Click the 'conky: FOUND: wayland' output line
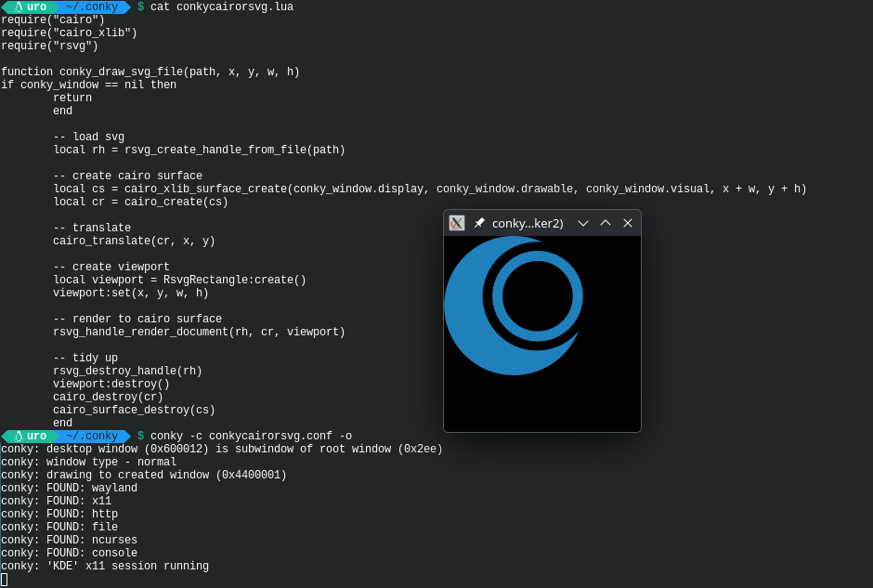873x588 pixels. pyautogui.click(x=69, y=489)
